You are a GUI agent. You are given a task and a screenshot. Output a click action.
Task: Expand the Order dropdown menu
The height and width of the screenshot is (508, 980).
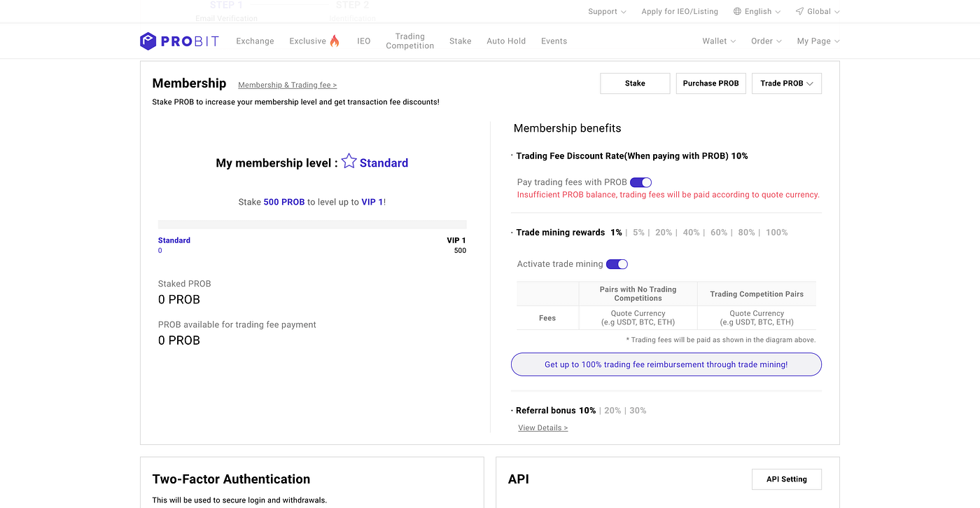[x=766, y=41]
